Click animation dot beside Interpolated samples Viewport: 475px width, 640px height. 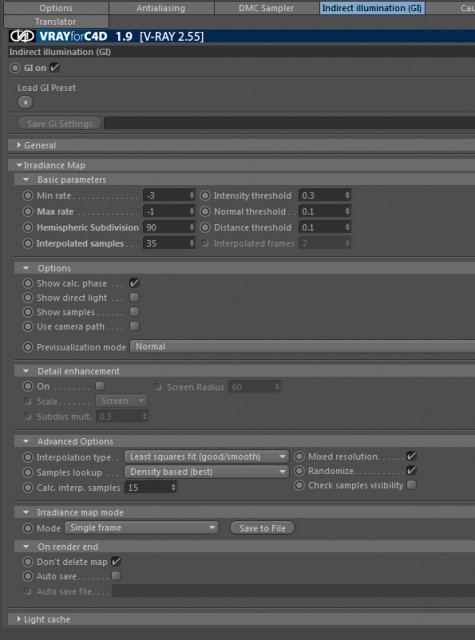[27, 243]
